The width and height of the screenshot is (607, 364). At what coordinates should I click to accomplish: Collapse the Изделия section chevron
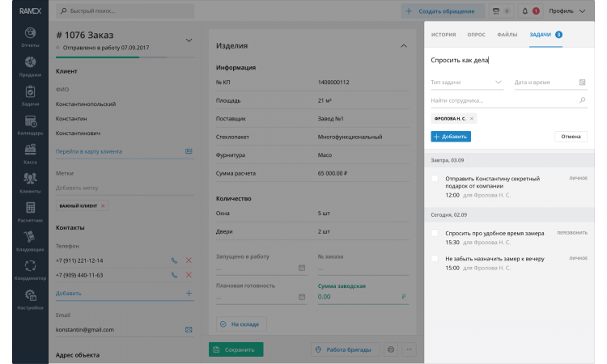coord(404,46)
